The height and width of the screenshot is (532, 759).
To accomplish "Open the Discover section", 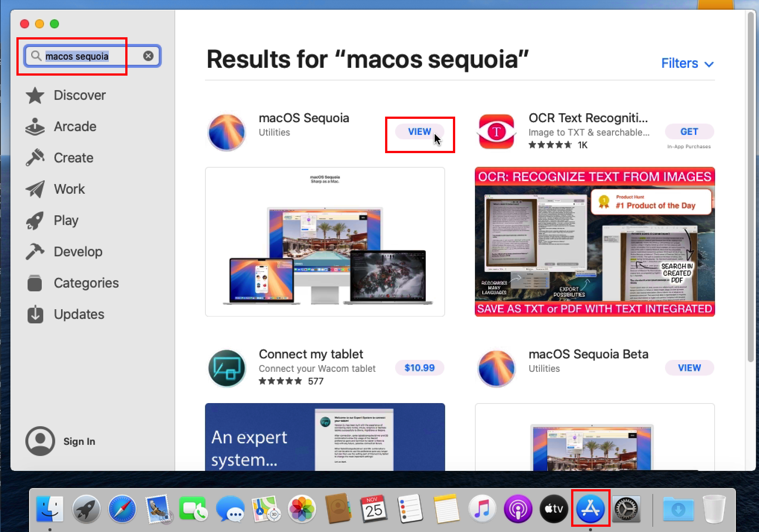I will tap(79, 95).
